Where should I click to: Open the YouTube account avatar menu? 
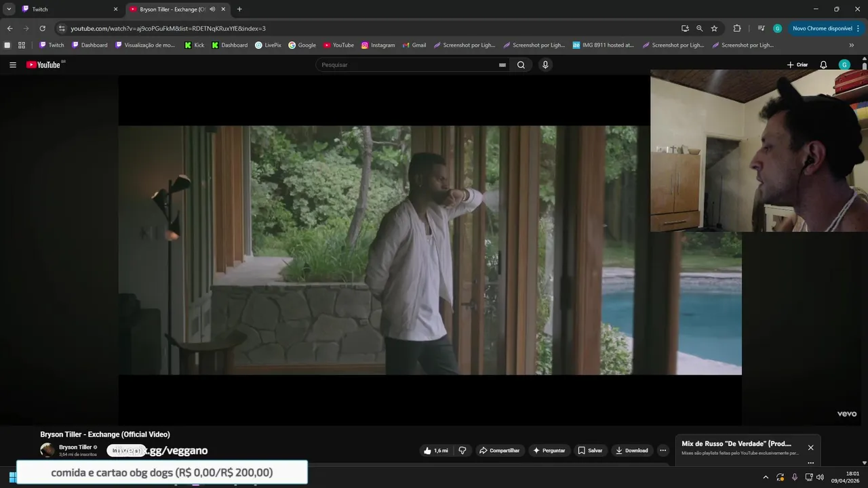click(844, 65)
